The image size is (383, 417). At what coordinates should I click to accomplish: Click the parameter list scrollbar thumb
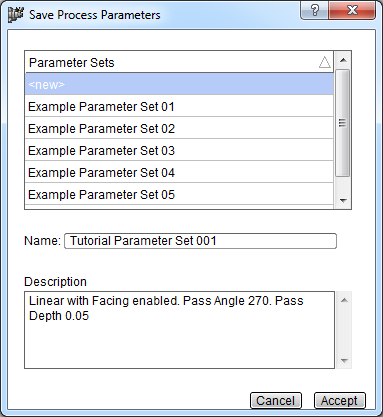click(x=343, y=123)
